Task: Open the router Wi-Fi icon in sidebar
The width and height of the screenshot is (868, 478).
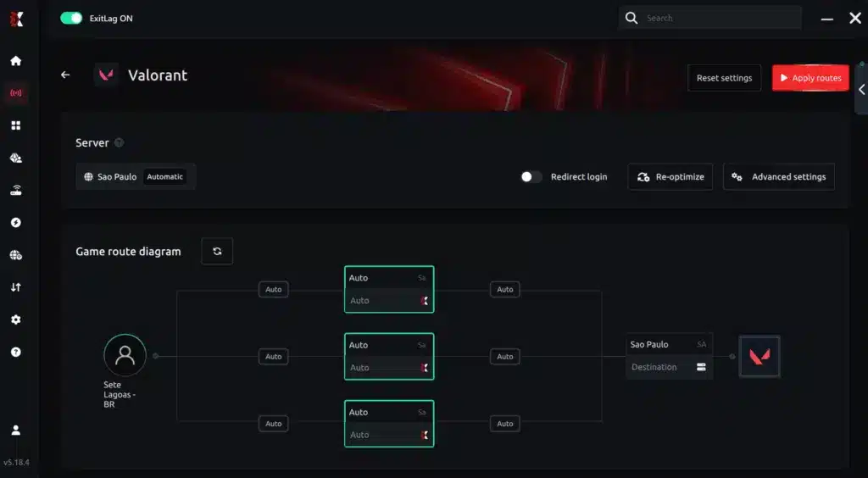Action: point(16,191)
